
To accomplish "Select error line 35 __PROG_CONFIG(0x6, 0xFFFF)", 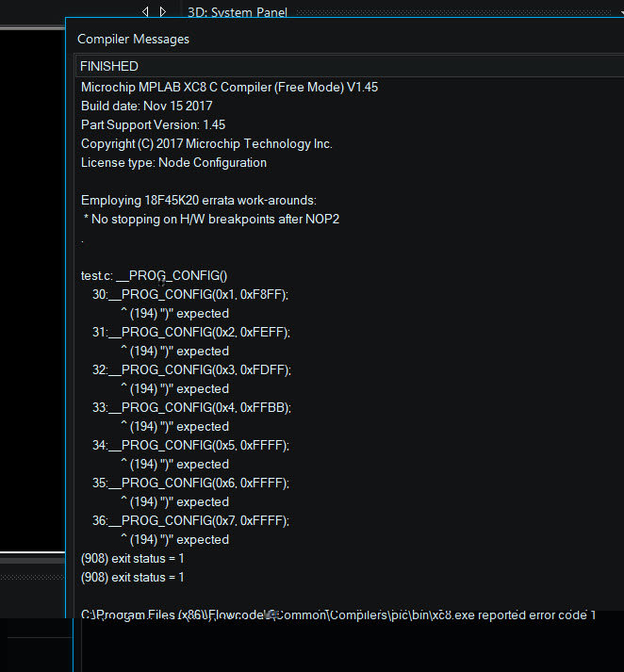I will coord(191,483).
